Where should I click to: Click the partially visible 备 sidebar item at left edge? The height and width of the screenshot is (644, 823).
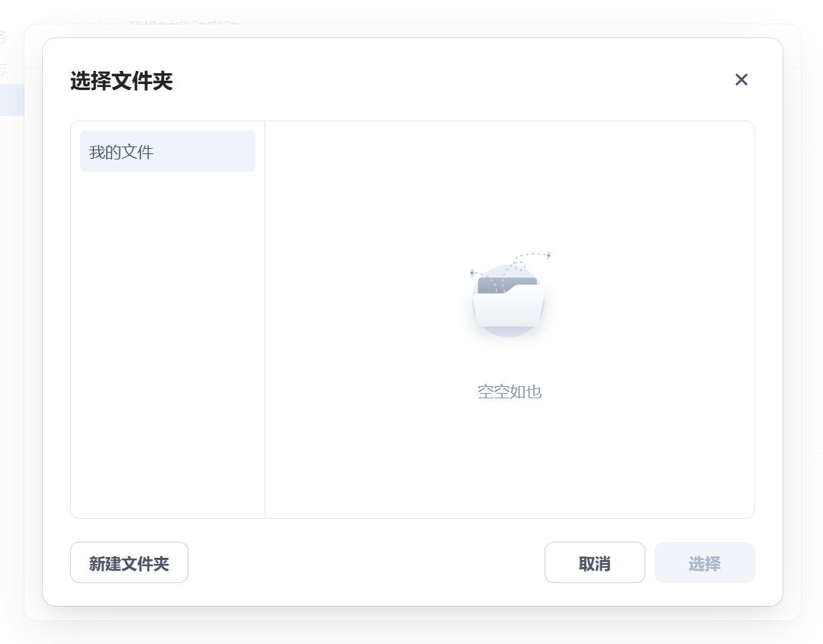(x=2, y=37)
